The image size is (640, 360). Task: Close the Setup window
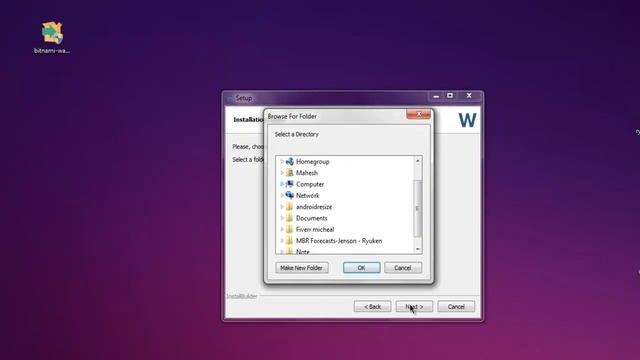point(469,96)
